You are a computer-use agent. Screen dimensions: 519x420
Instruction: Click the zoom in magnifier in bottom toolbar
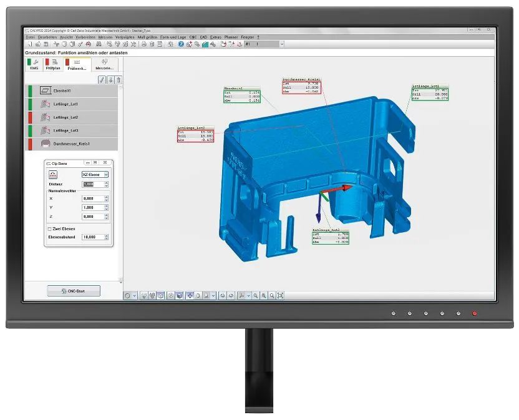click(x=264, y=295)
